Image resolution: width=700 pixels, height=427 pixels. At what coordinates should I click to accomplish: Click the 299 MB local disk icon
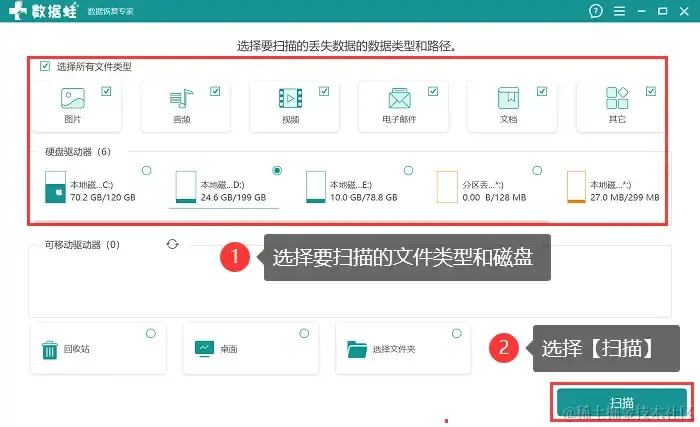[576, 187]
